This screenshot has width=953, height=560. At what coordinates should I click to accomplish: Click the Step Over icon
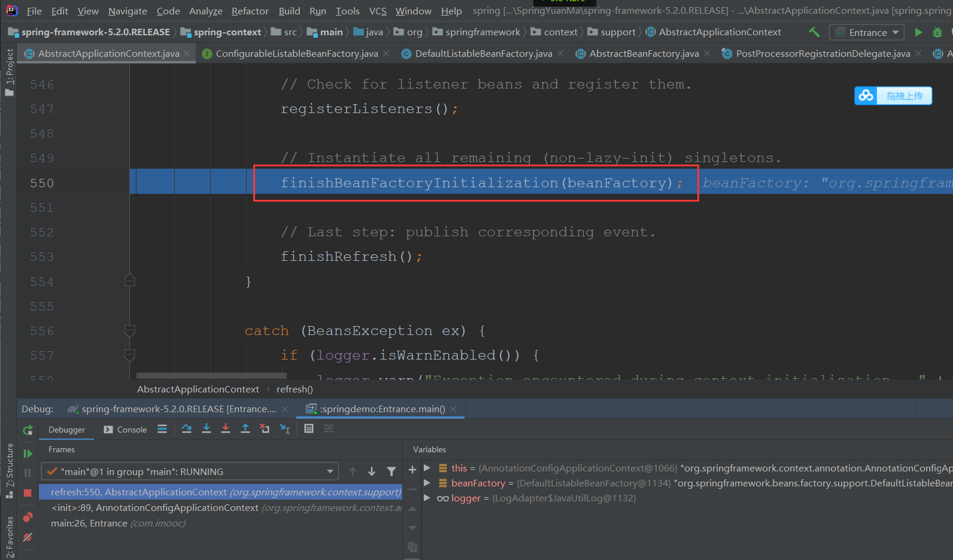(x=187, y=428)
